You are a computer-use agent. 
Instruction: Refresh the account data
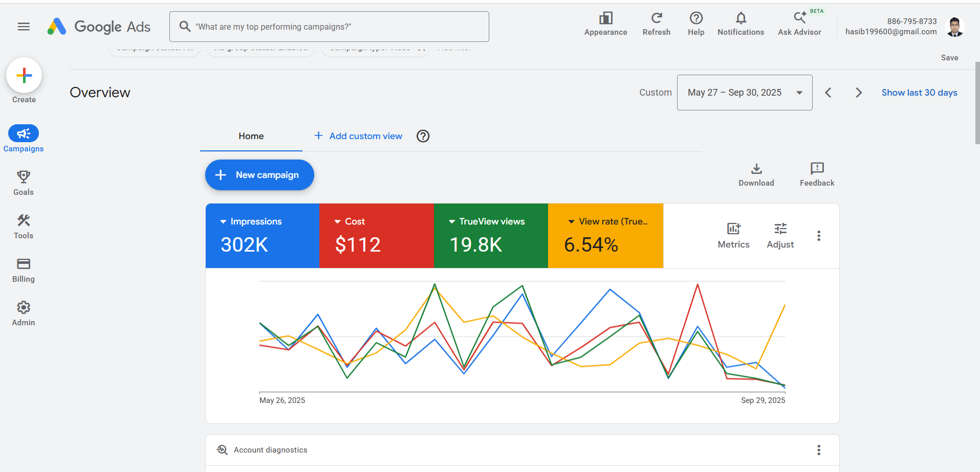[657, 24]
